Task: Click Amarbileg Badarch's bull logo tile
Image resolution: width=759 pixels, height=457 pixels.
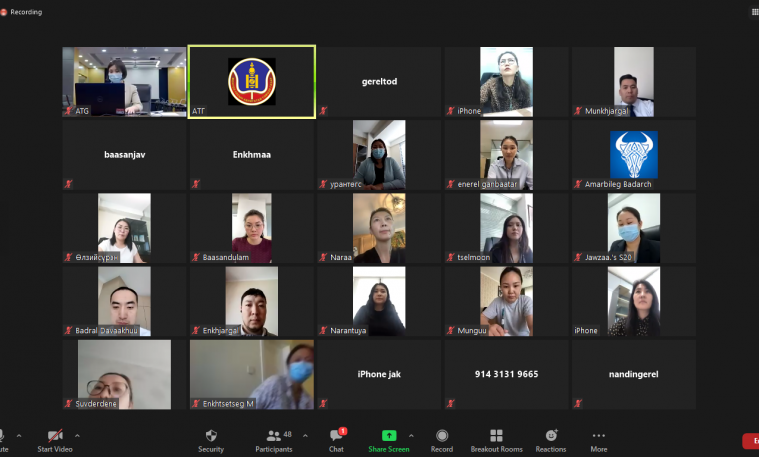Action: [x=633, y=155]
